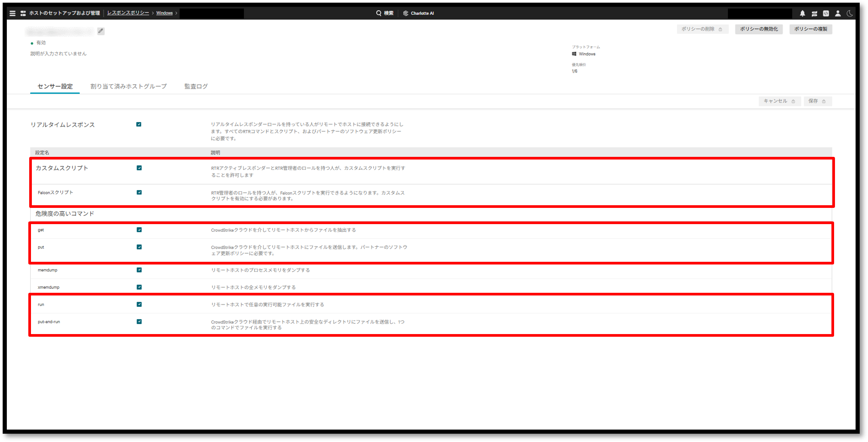Toggle dark mode moon icon
The image size is (868, 442).
pyautogui.click(x=849, y=14)
